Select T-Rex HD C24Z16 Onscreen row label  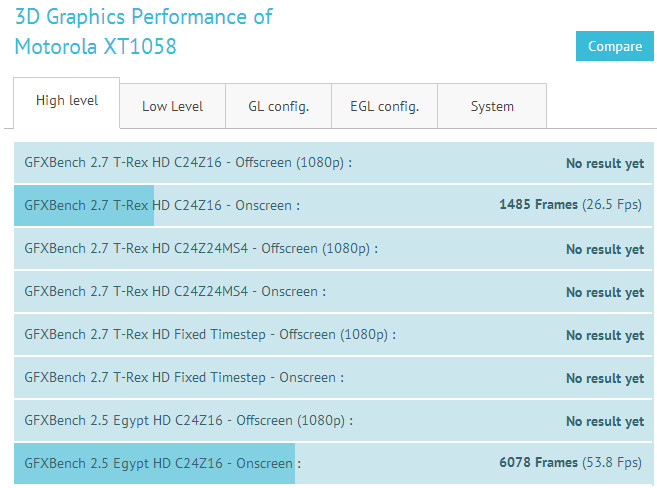pos(162,206)
